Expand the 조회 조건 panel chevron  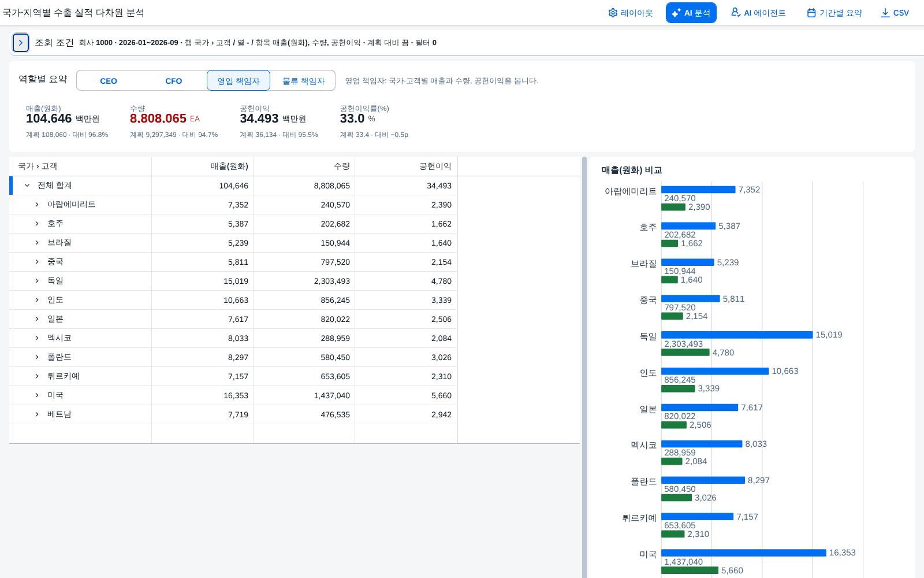[x=21, y=43]
